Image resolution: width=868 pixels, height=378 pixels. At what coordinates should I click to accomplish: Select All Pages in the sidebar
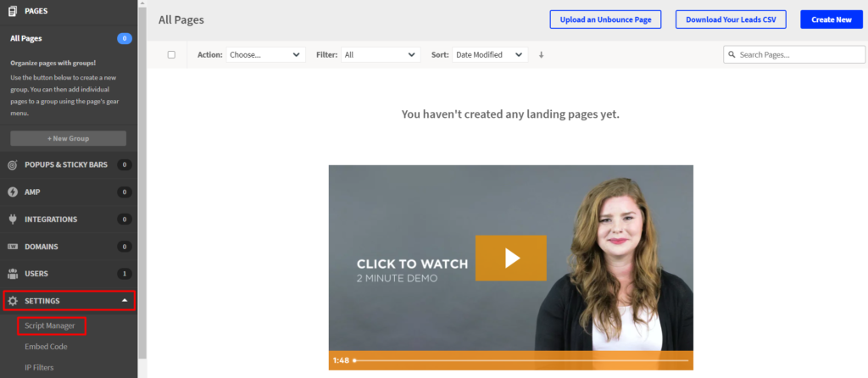coord(26,39)
